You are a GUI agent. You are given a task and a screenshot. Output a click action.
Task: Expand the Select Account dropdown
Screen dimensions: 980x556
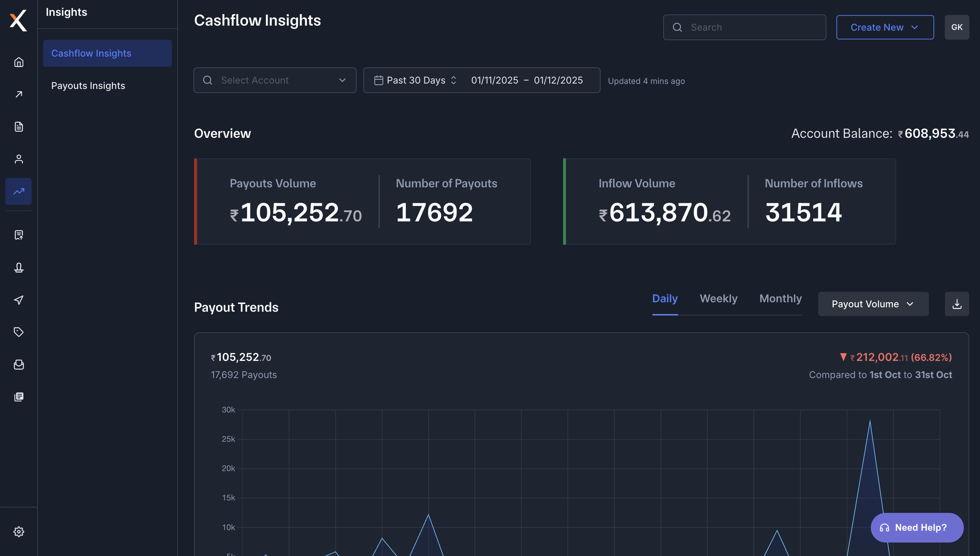tap(275, 80)
